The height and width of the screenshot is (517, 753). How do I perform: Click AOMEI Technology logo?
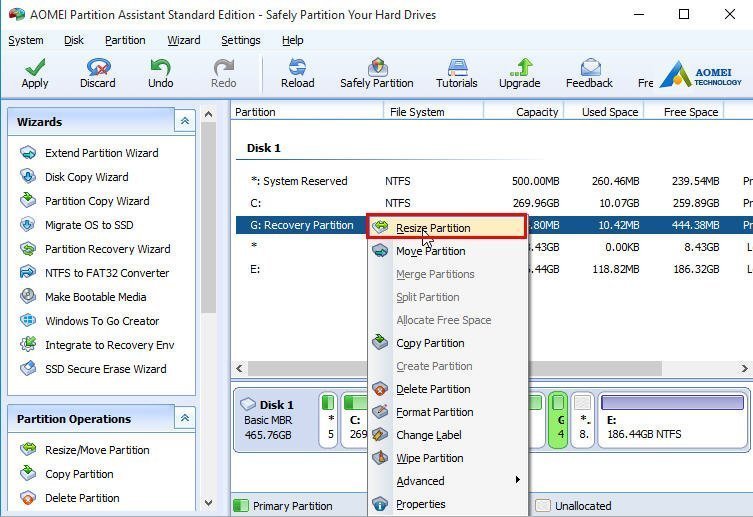coord(701,75)
